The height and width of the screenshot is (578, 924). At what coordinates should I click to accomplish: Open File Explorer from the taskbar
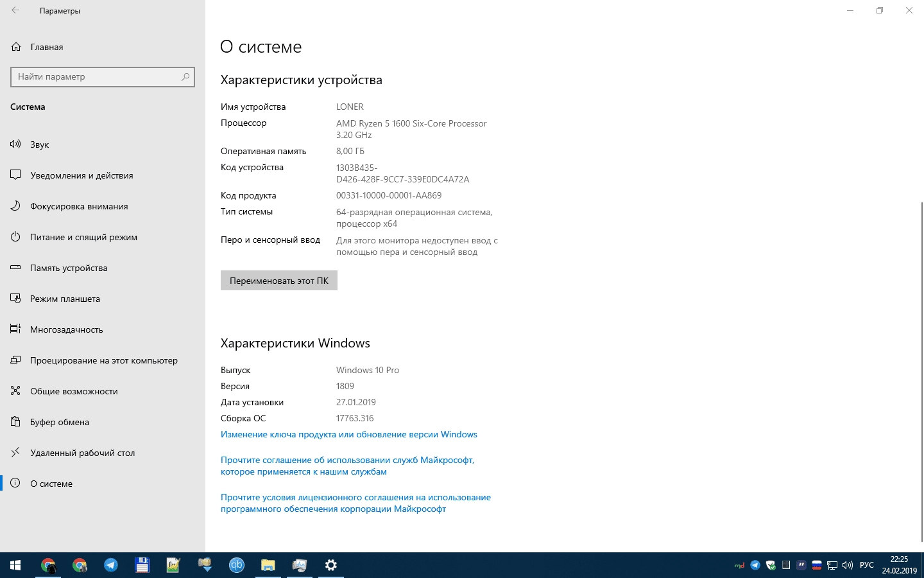268,565
